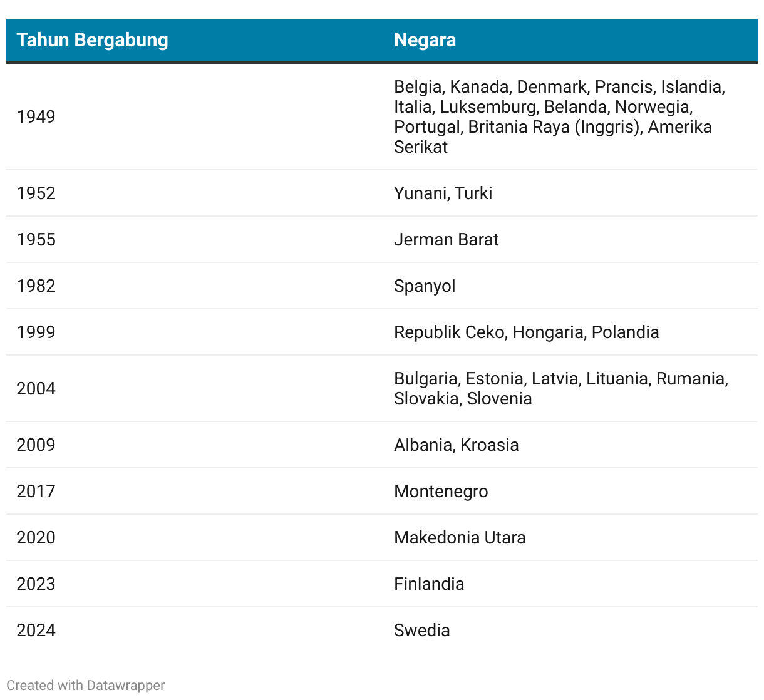The width and height of the screenshot is (764, 700).
Task: Open the Created with Datawrapper link
Action: coord(86,686)
